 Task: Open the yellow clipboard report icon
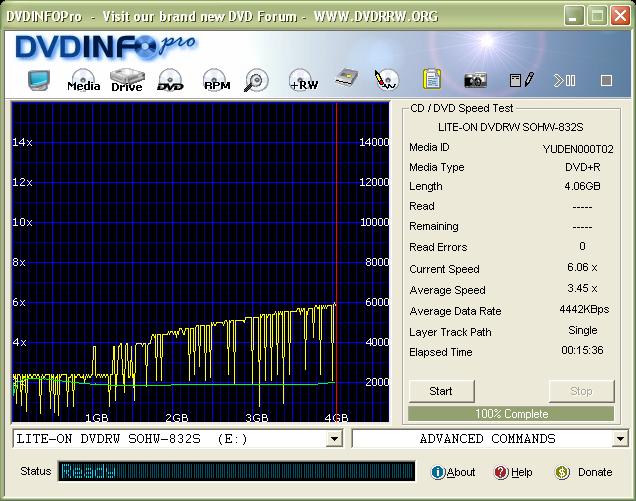click(x=432, y=79)
